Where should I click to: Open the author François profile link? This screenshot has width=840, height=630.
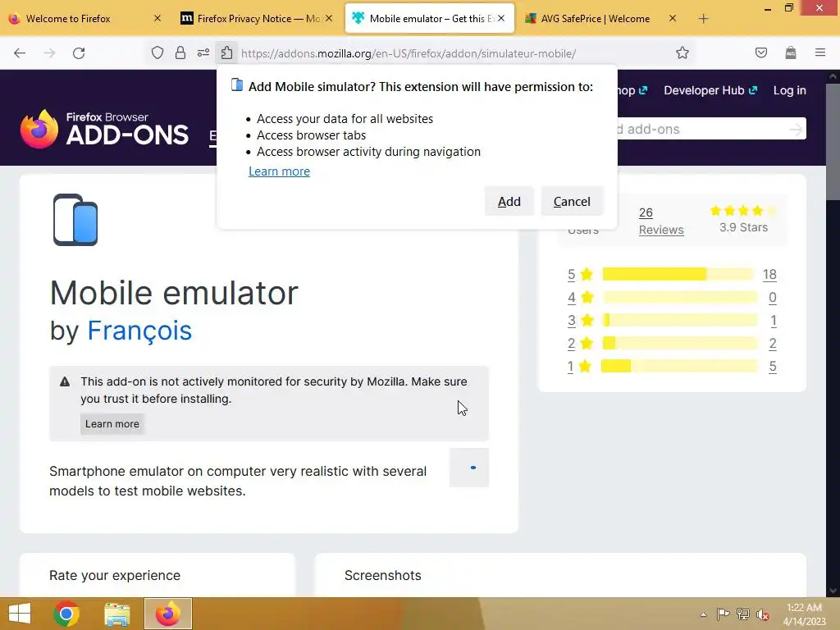(x=139, y=331)
